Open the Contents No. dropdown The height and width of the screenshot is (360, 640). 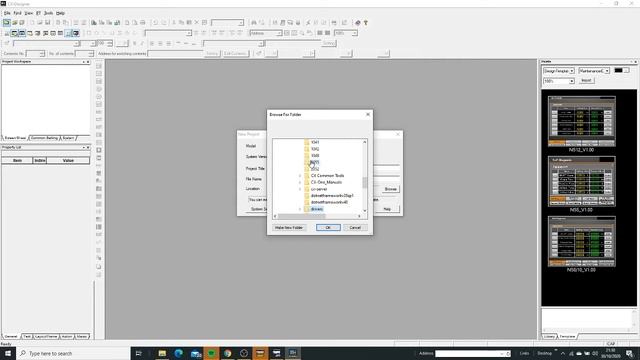41,53
